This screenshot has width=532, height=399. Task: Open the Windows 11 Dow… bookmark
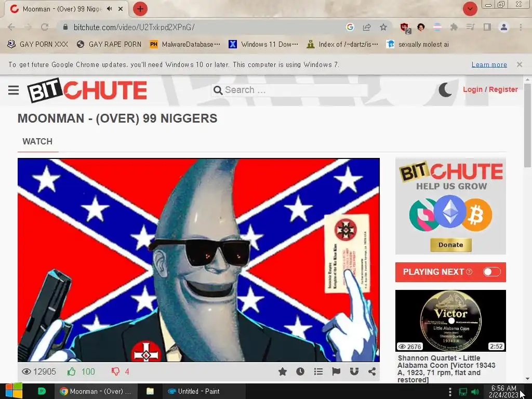[x=263, y=45]
